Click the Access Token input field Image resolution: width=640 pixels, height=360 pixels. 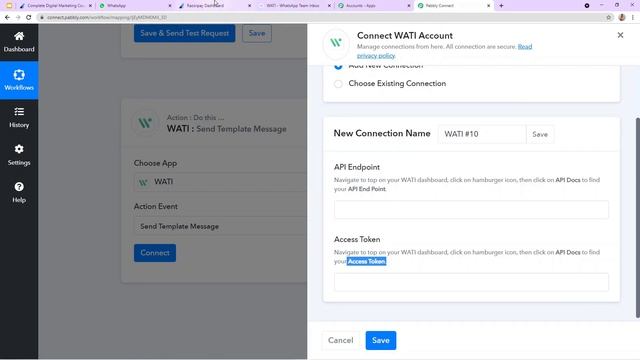tap(471, 282)
